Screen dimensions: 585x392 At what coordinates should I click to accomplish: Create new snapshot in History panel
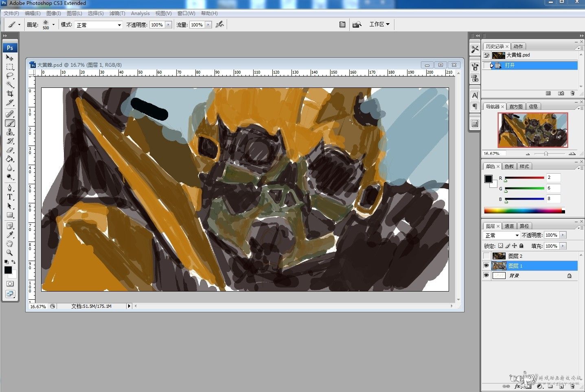click(x=561, y=94)
